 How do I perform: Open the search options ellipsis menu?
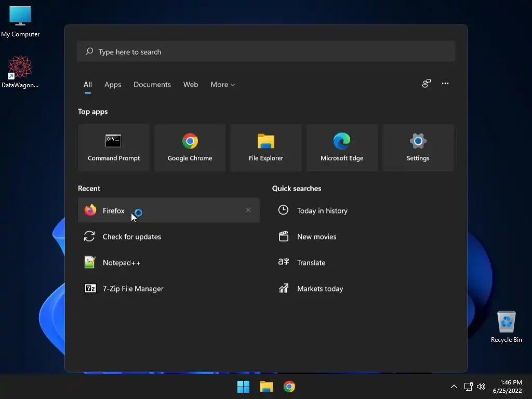[445, 84]
